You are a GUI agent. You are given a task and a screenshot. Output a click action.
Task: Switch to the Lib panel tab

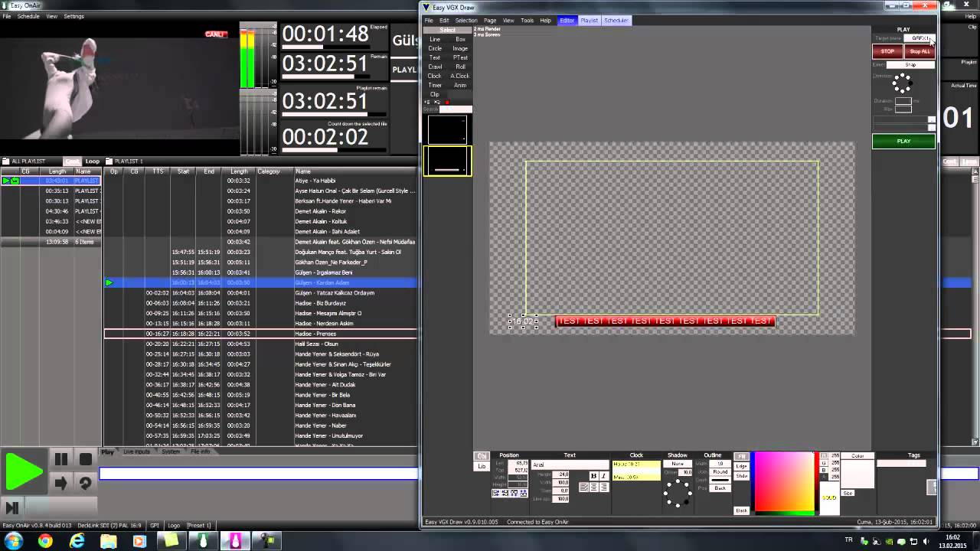click(x=482, y=466)
